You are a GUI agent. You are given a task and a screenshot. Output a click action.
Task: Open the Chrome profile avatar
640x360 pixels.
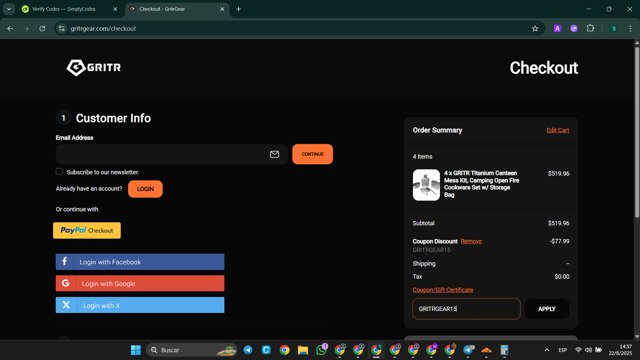(x=613, y=29)
